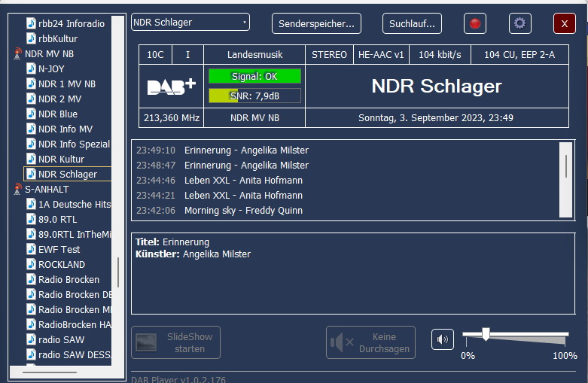Click the 104 kbit/s bitrate cell
The width and height of the screenshot is (588, 383).
click(440, 55)
